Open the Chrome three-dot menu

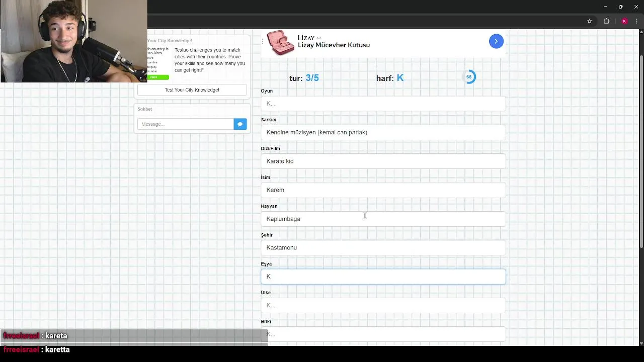pyautogui.click(x=636, y=21)
